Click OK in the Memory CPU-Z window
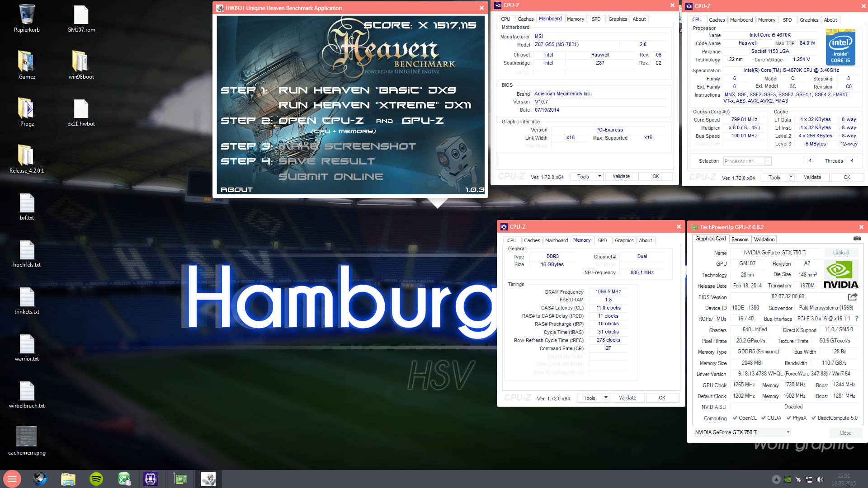 [662, 398]
